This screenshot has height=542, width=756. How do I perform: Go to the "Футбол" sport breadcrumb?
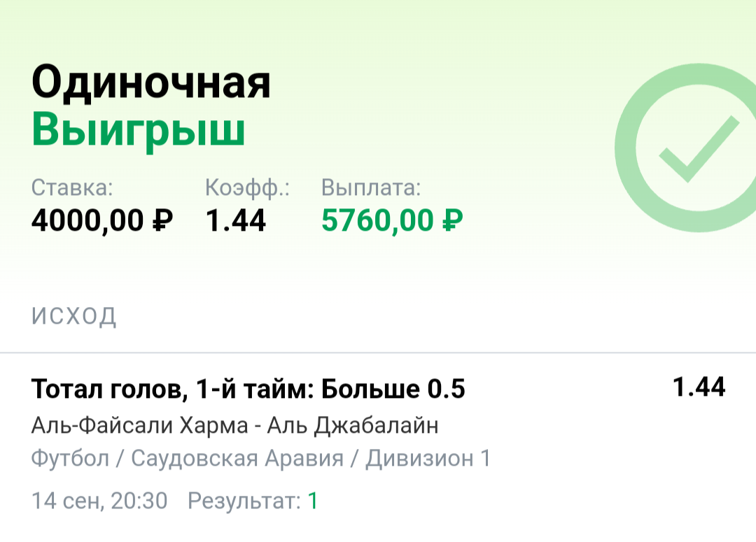[x=70, y=459]
